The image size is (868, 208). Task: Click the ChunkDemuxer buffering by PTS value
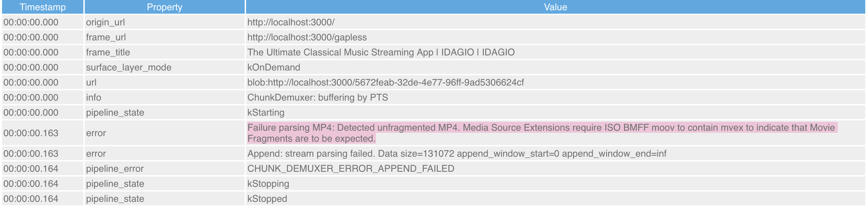[x=317, y=97]
